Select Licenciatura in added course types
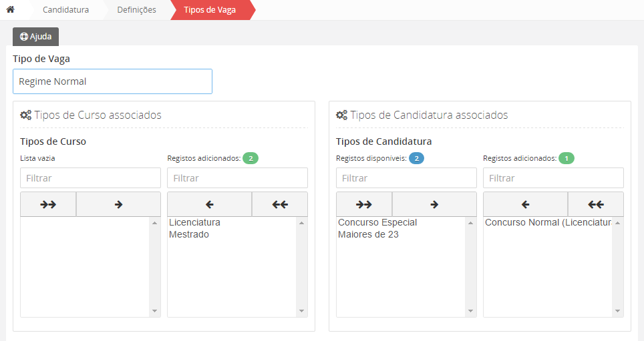644x341 pixels. point(195,222)
